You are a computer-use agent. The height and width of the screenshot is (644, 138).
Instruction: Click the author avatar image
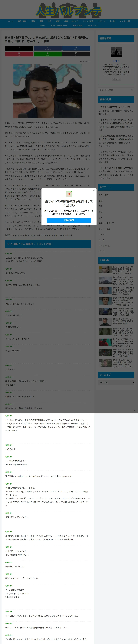tap(116, 52)
